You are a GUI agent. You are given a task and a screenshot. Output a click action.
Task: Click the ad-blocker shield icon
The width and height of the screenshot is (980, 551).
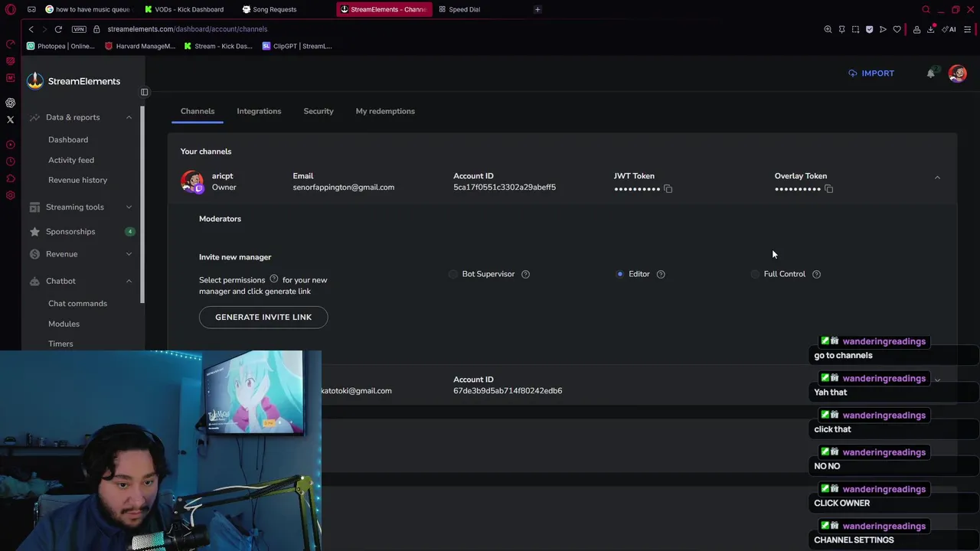tap(869, 29)
